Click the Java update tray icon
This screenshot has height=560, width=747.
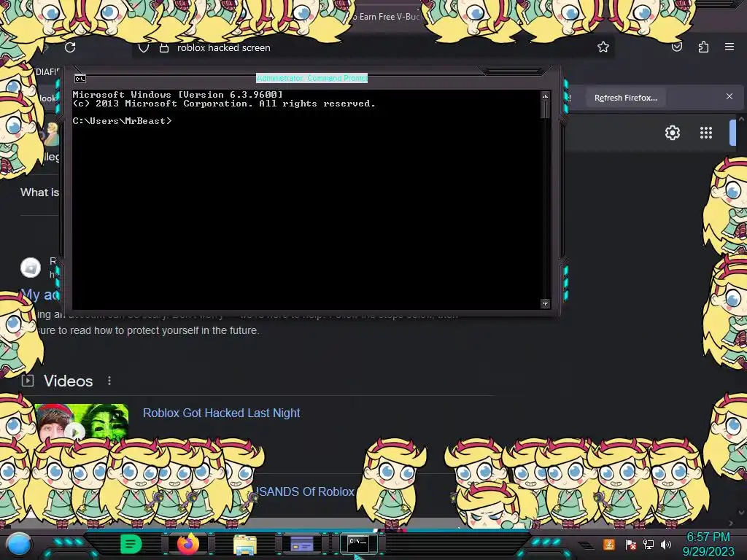pyautogui.click(x=609, y=544)
